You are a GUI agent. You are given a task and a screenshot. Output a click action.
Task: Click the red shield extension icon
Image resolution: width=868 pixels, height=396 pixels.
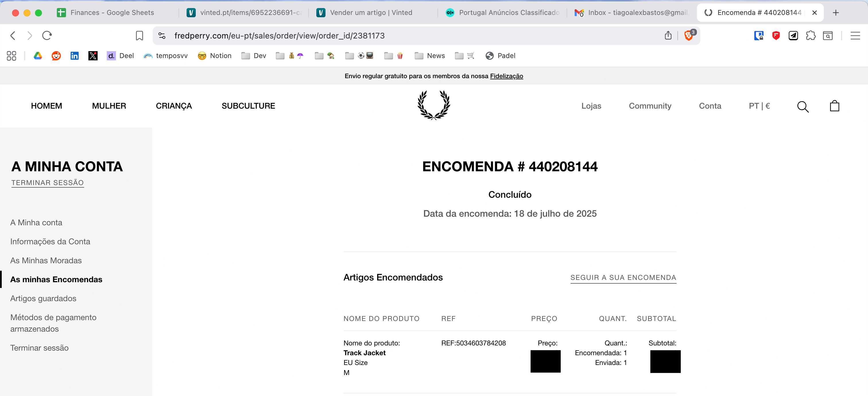(x=776, y=35)
